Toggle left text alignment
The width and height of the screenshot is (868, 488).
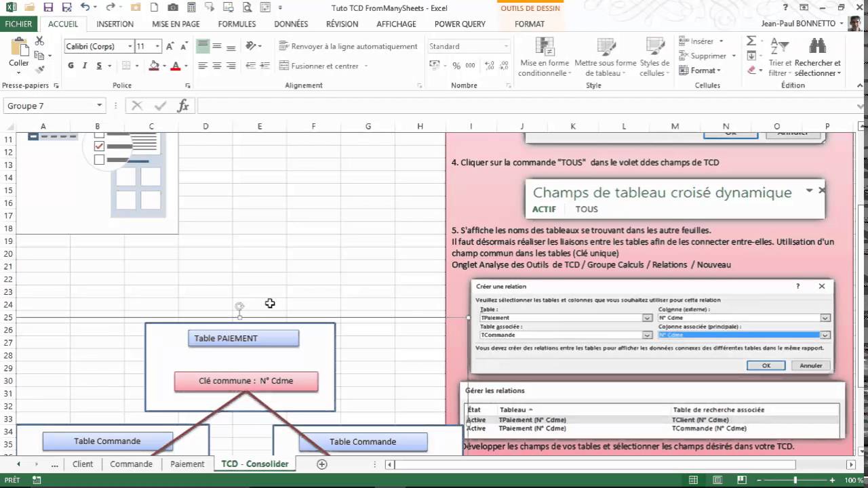(x=203, y=66)
